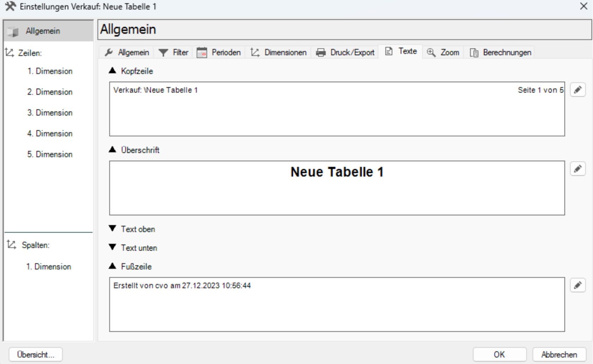Expand the Text unten section
The height and width of the screenshot is (364, 593).
(112, 247)
